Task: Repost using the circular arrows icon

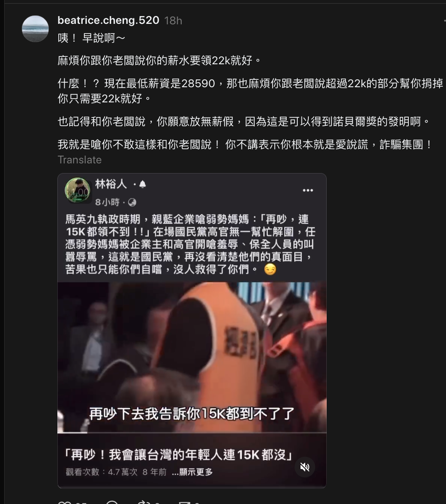Action: click(x=144, y=502)
